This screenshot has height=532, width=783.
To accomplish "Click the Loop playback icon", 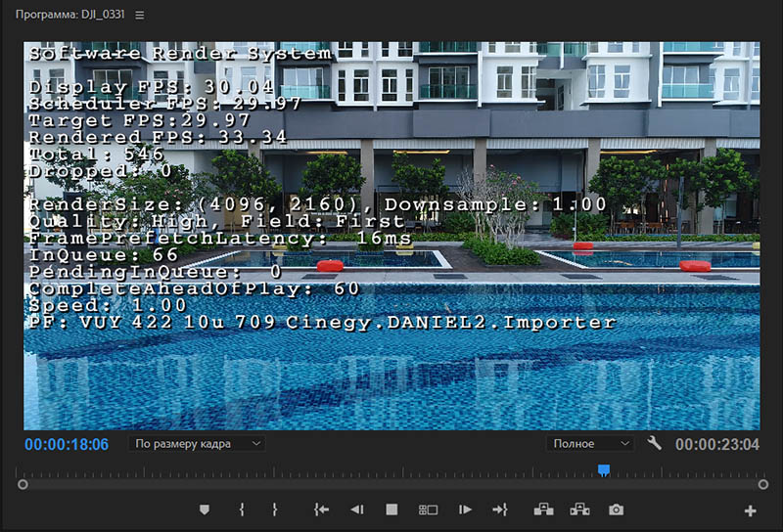I will (428, 510).
